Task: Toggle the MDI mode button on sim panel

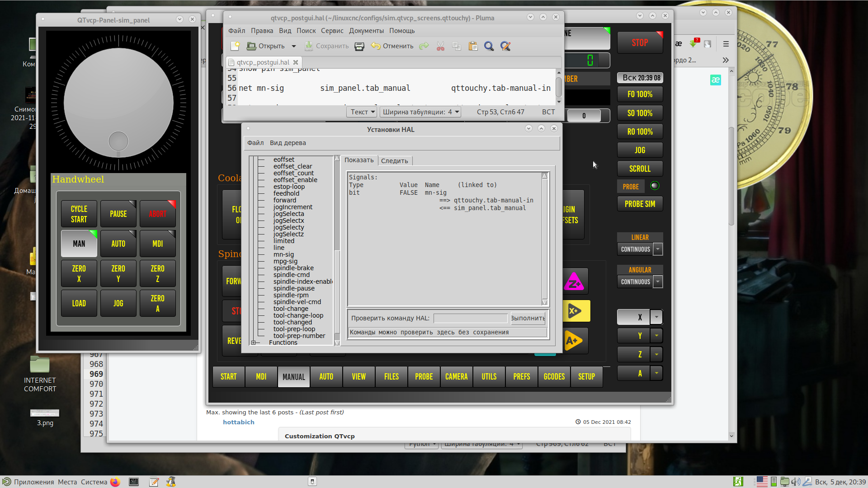Action: [158, 244]
